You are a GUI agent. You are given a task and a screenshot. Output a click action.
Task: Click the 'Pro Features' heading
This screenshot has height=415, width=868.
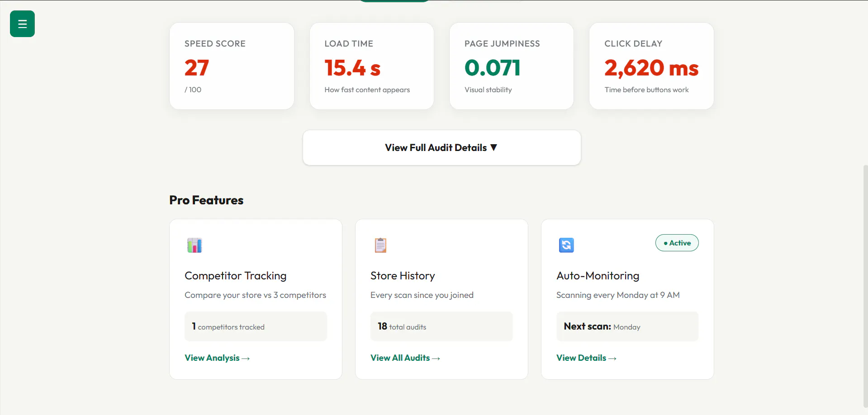pyautogui.click(x=206, y=200)
